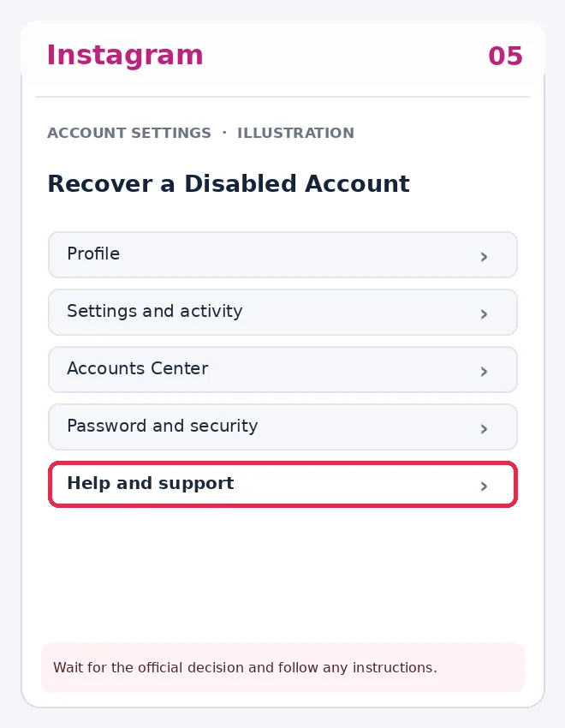Click the Instagram title in header

125,56
